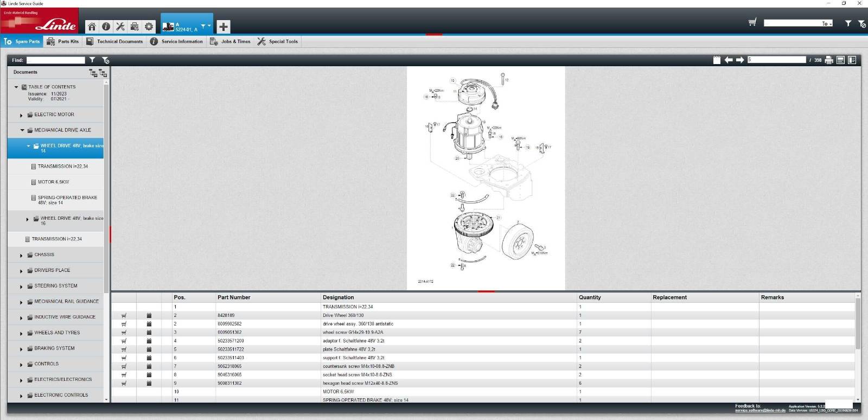
Task: Expand WHEEL DRIVE 48V brake size 16
Action: [27, 219]
